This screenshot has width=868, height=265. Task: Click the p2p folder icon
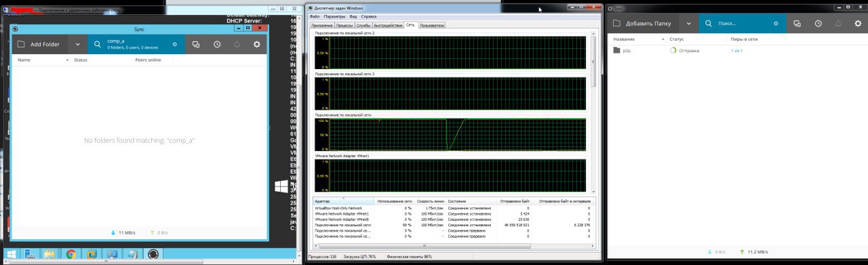[x=616, y=51]
